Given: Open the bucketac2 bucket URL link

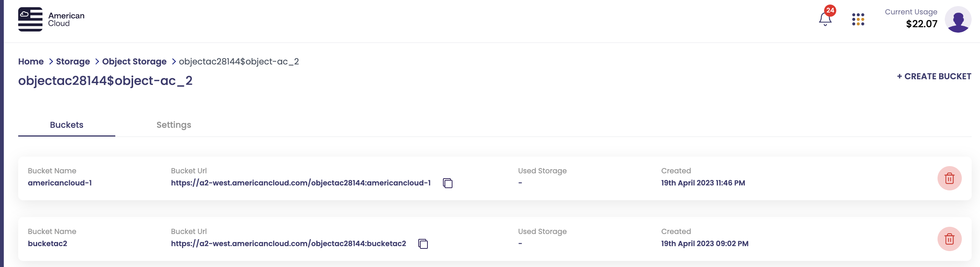Looking at the screenshot, I should (288, 243).
